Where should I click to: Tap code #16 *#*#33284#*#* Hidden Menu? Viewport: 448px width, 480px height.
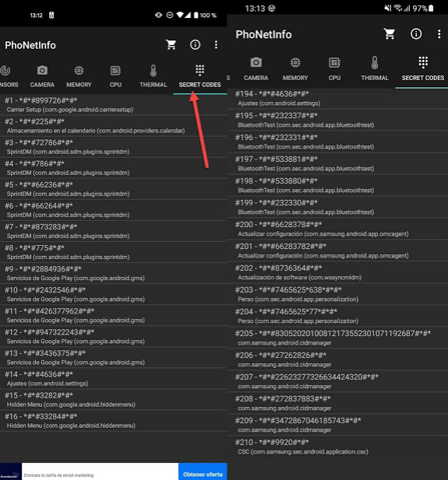(114, 421)
